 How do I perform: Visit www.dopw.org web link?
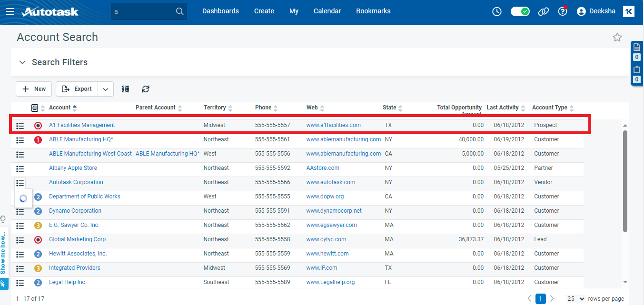click(325, 197)
